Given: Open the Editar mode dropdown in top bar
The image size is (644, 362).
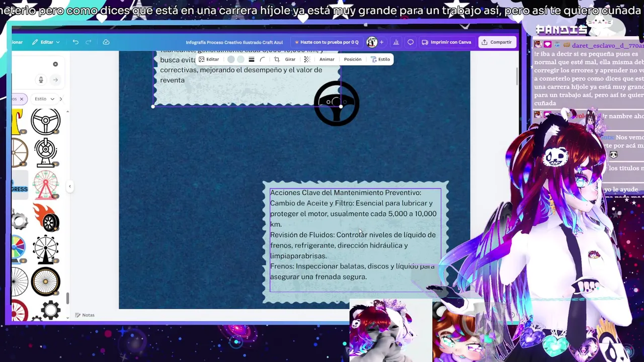Looking at the screenshot, I should click(x=46, y=42).
